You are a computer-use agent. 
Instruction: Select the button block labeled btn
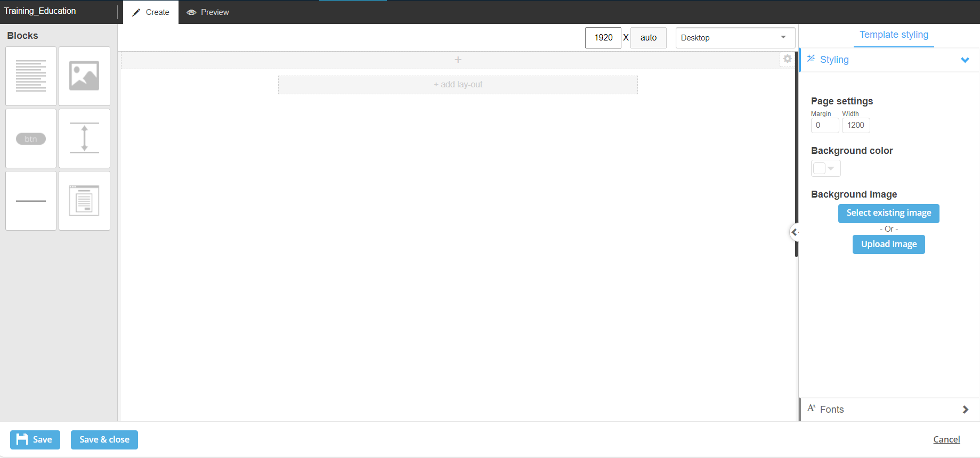pyautogui.click(x=31, y=138)
